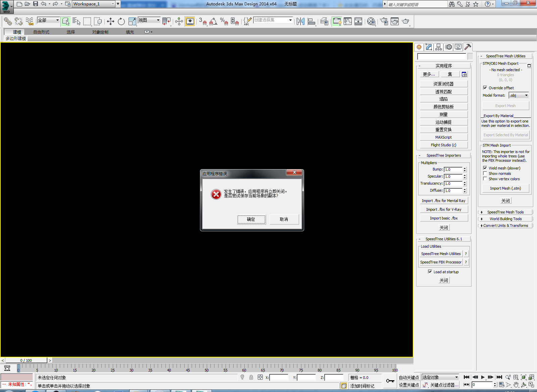Click the Play Animation button
Screen dimensions: 537x392
pyautogui.click(x=483, y=377)
